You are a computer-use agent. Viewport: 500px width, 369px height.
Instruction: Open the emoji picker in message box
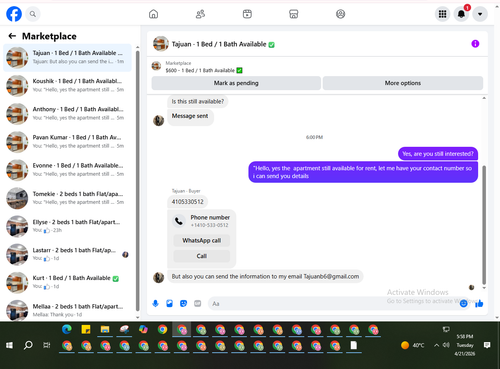pyautogui.click(x=463, y=303)
